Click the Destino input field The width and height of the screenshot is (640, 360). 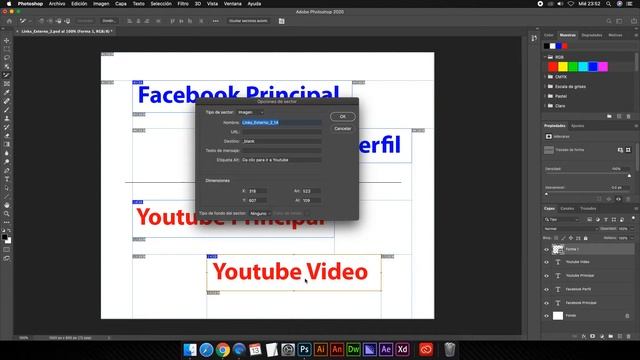click(281, 141)
